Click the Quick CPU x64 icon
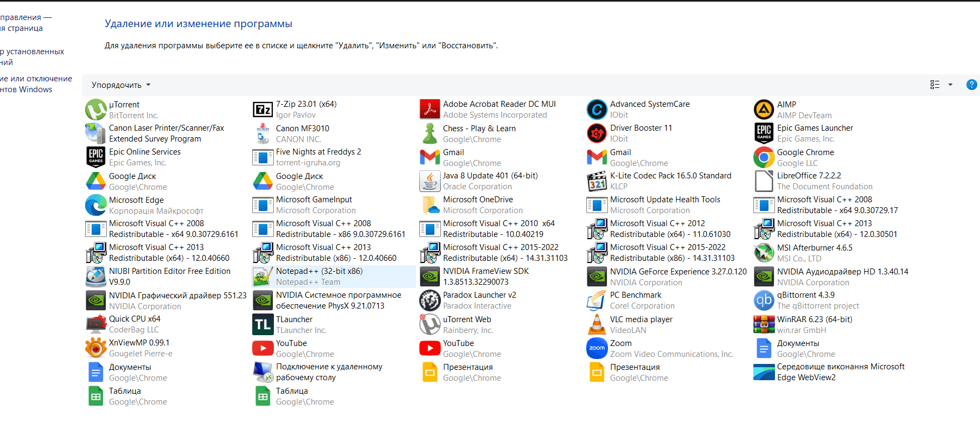The image size is (980, 429). click(96, 324)
